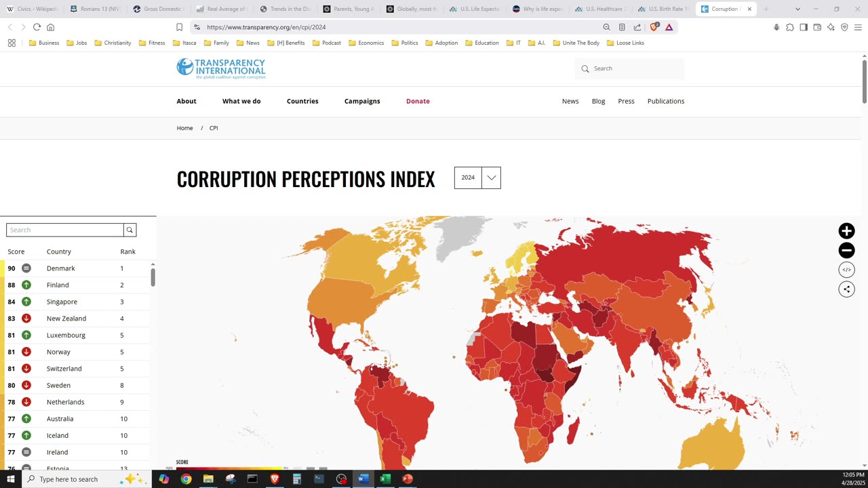Open the Publications link
This screenshot has height=488, width=868.
pos(666,101)
